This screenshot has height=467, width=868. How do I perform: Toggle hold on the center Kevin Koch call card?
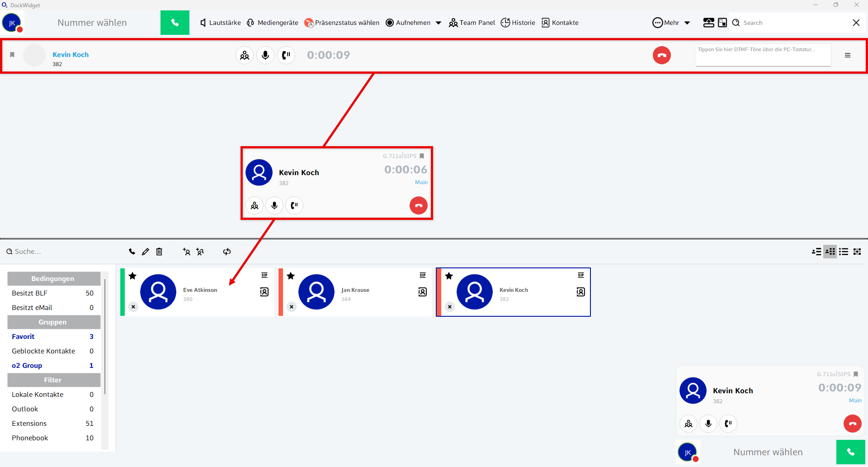[x=294, y=205]
